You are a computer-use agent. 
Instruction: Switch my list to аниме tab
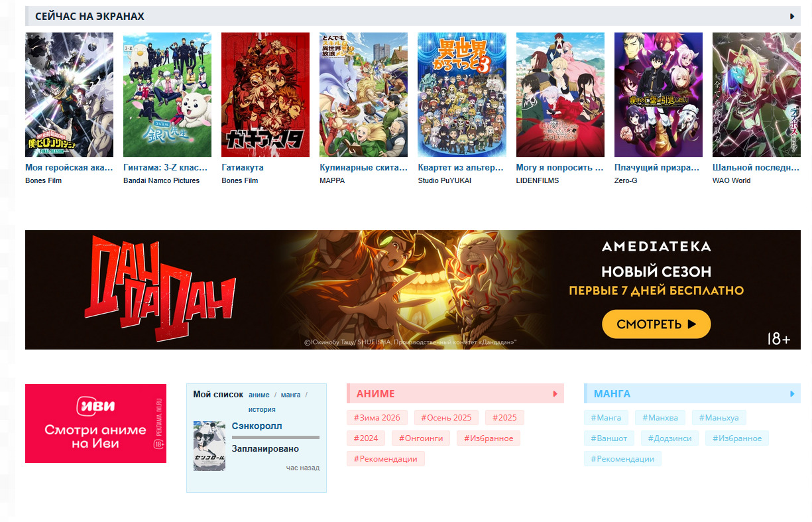pos(259,395)
